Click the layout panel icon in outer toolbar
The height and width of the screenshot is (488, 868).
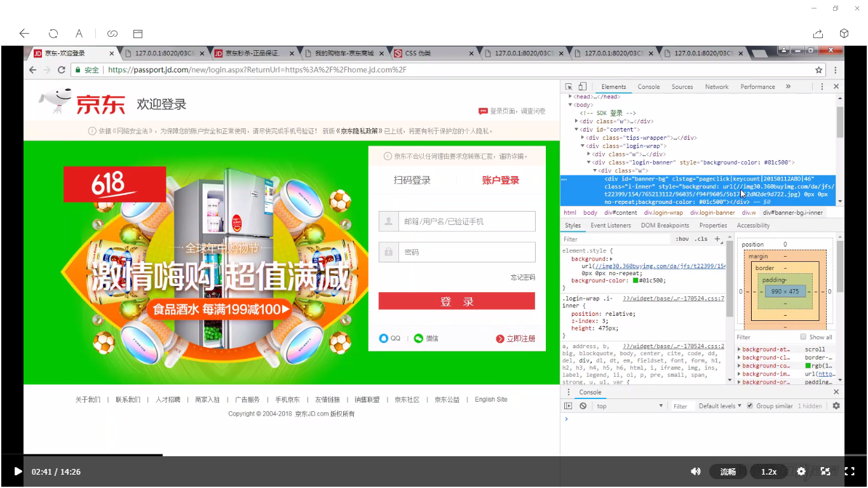[138, 34]
